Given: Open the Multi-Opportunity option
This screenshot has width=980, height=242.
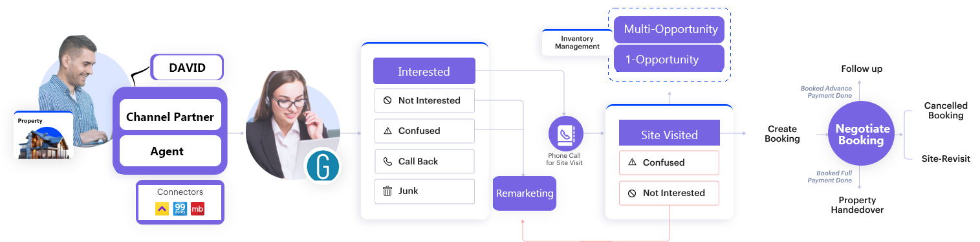Looking at the screenshot, I should (x=669, y=29).
